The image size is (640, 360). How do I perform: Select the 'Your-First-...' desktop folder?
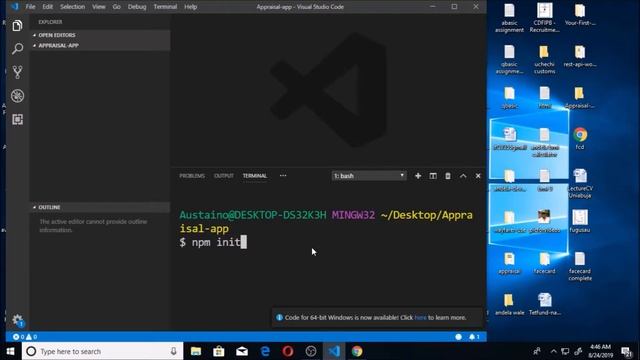click(x=580, y=16)
